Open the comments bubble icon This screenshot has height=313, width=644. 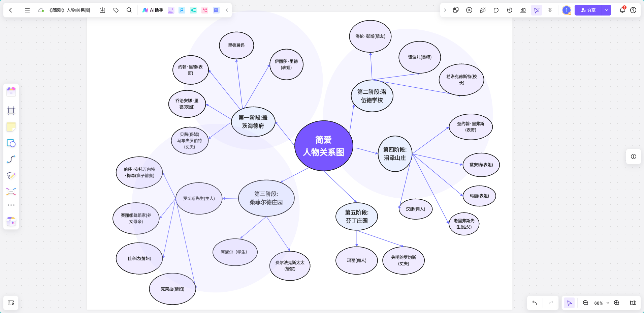coord(496,10)
